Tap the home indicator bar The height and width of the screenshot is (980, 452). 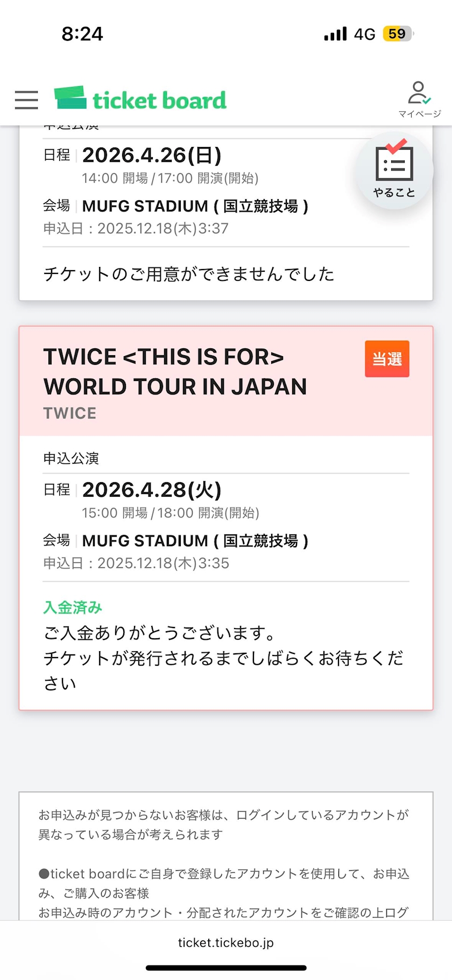226,968
